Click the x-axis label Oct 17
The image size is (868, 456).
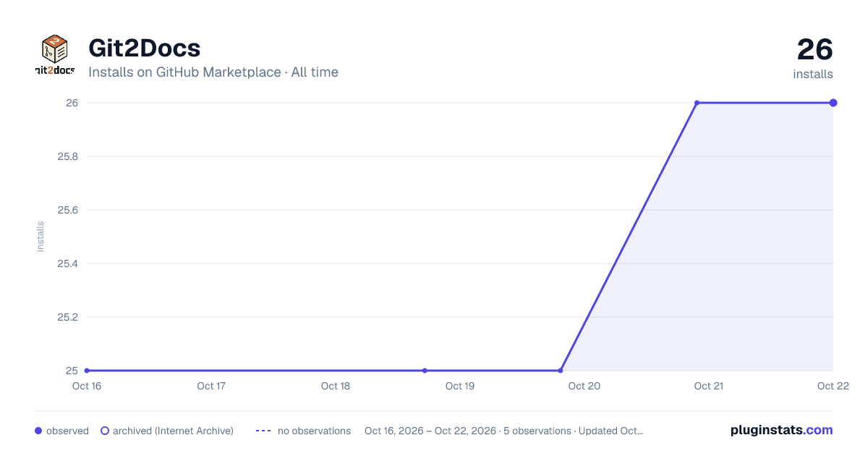pyautogui.click(x=211, y=386)
